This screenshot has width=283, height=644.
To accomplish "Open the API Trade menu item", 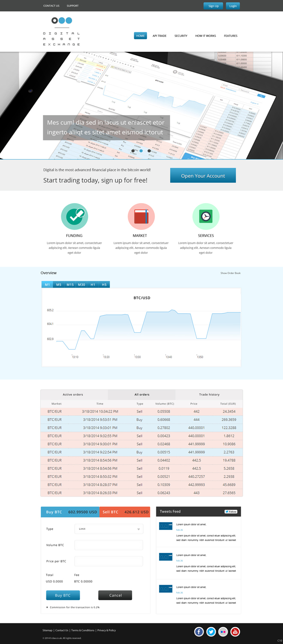I will 160,36.
